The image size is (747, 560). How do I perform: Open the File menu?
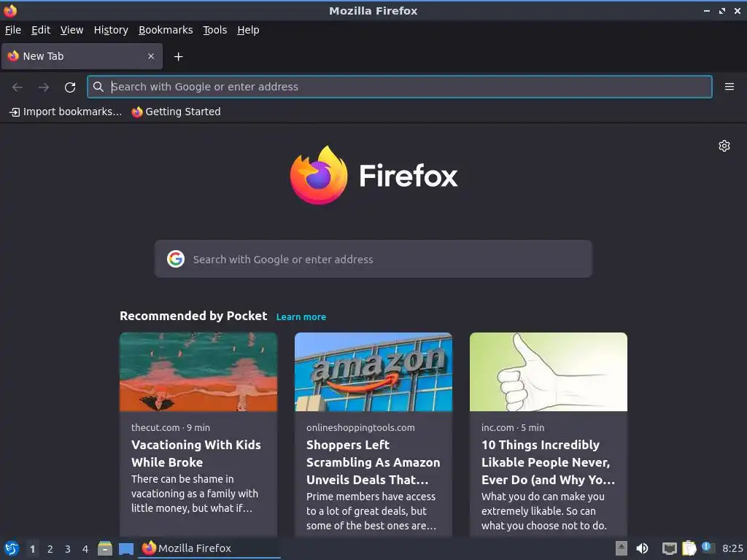(x=13, y=30)
